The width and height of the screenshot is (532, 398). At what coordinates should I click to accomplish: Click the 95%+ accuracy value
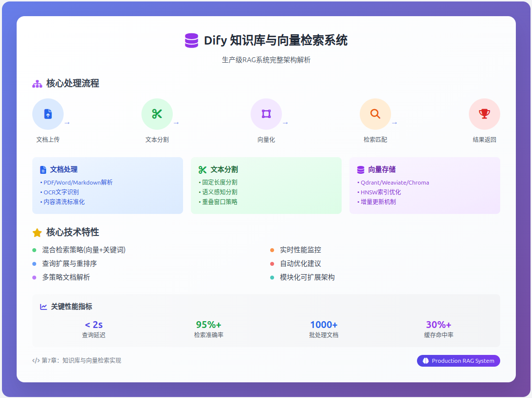pos(208,325)
